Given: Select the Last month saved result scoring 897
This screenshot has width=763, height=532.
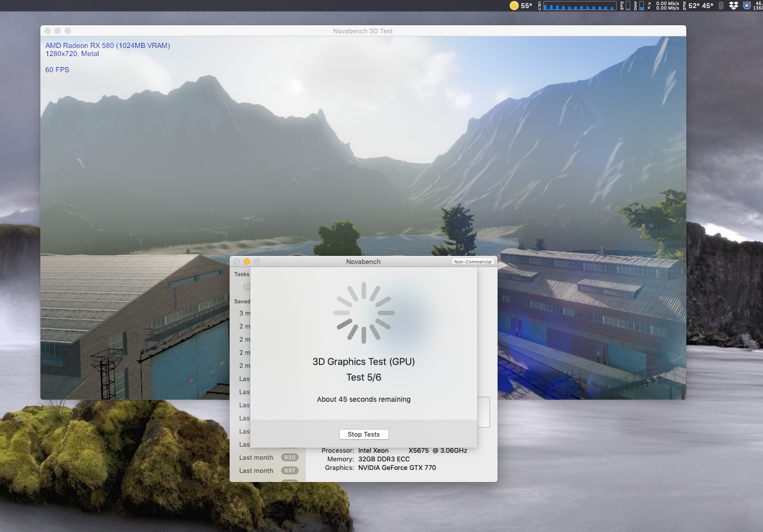Looking at the screenshot, I should [268, 470].
